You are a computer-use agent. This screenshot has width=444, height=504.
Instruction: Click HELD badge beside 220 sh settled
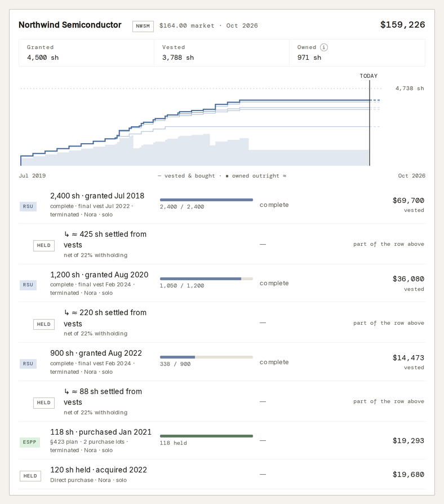click(x=44, y=324)
